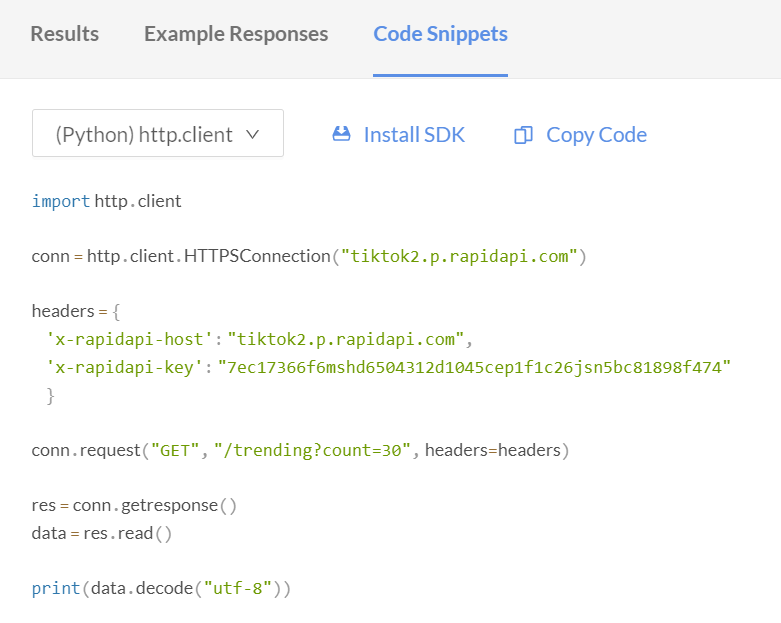The image size is (781, 623).
Task: Select the Code Snippets tab
Action: 440,34
